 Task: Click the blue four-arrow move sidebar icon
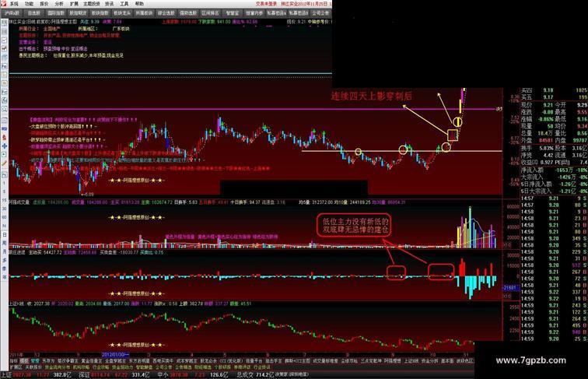point(4,146)
